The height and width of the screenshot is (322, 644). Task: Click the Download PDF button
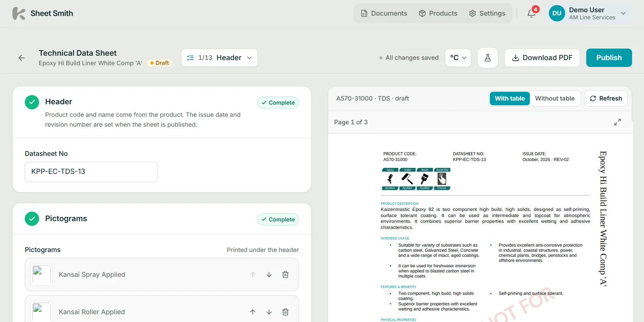point(542,58)
